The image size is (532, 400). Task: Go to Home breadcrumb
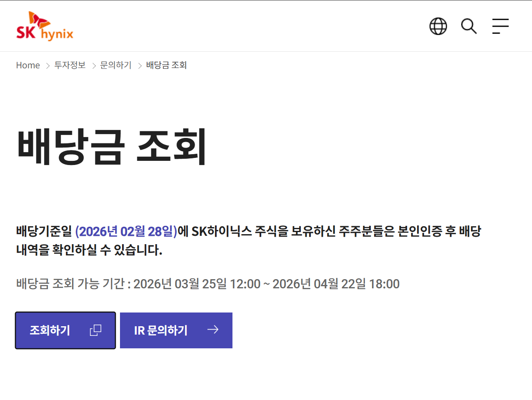point(28,65)
